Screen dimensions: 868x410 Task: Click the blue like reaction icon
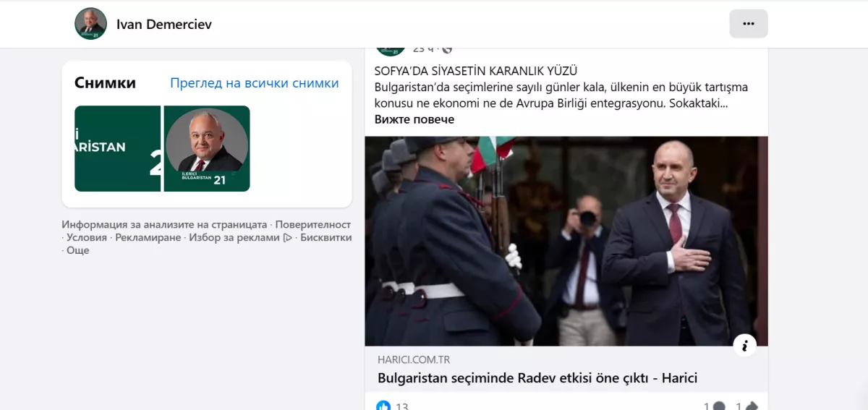(383, 406)
